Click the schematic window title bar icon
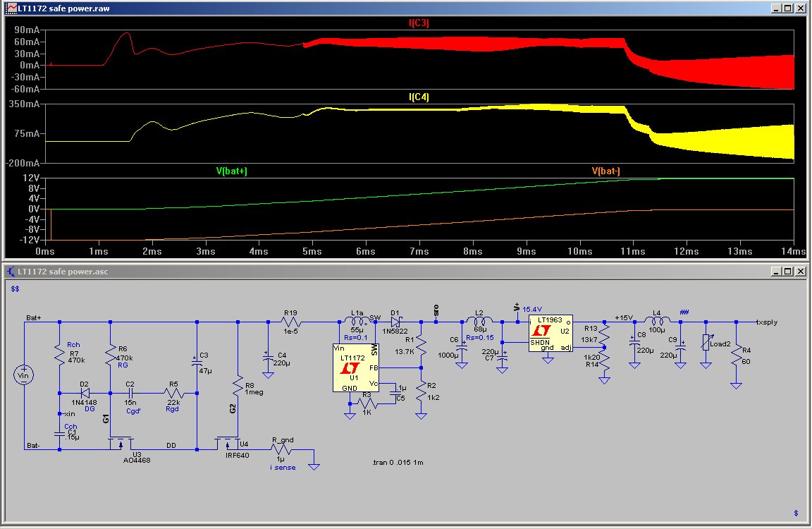812x529 pixels. [x=11, y=272]
